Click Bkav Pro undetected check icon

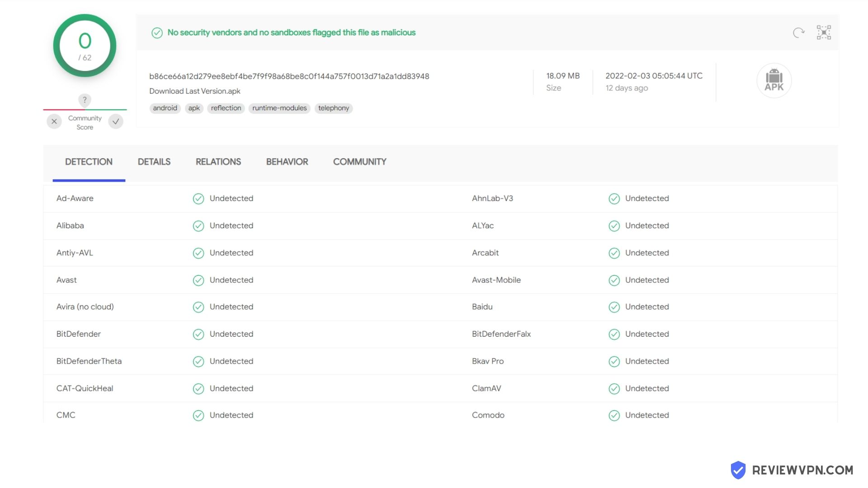pos(614,361)
